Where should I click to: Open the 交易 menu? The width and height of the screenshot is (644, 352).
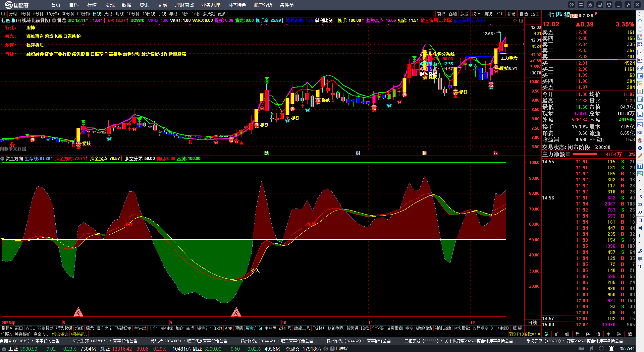click(162, 5)
